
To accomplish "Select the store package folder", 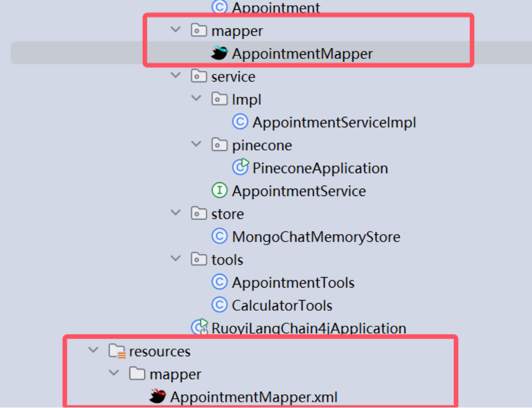I will click(227, 214).
